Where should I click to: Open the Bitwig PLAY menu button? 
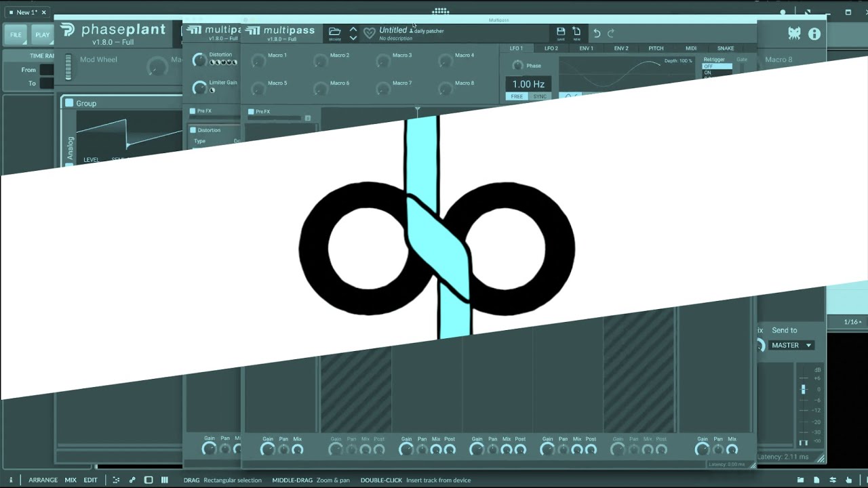(x=42, y=35)
